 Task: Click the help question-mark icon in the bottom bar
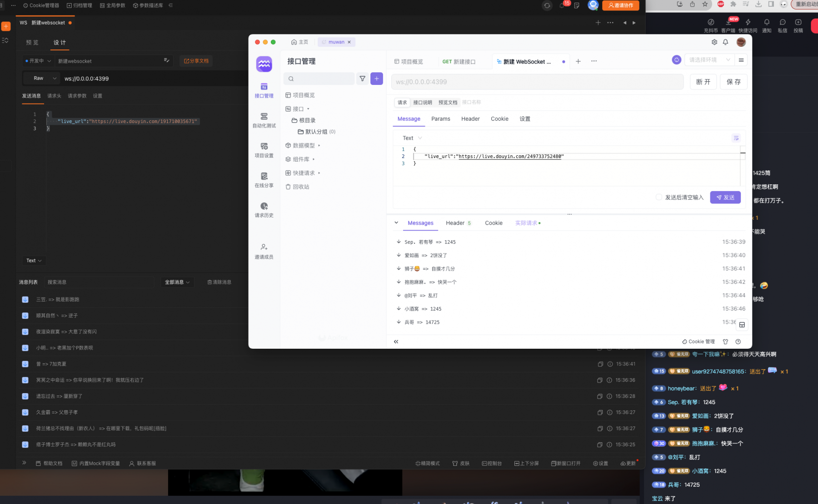coord(738,341)
